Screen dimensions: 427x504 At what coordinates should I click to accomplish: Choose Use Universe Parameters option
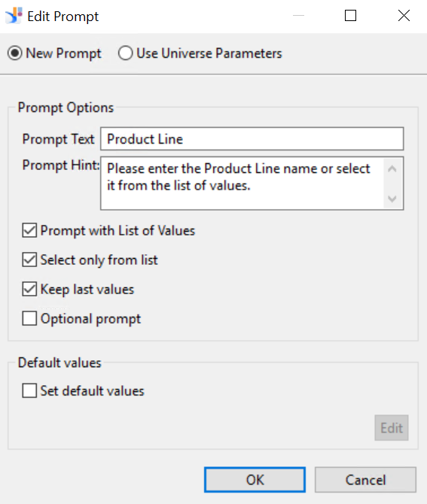pos(125,53)
